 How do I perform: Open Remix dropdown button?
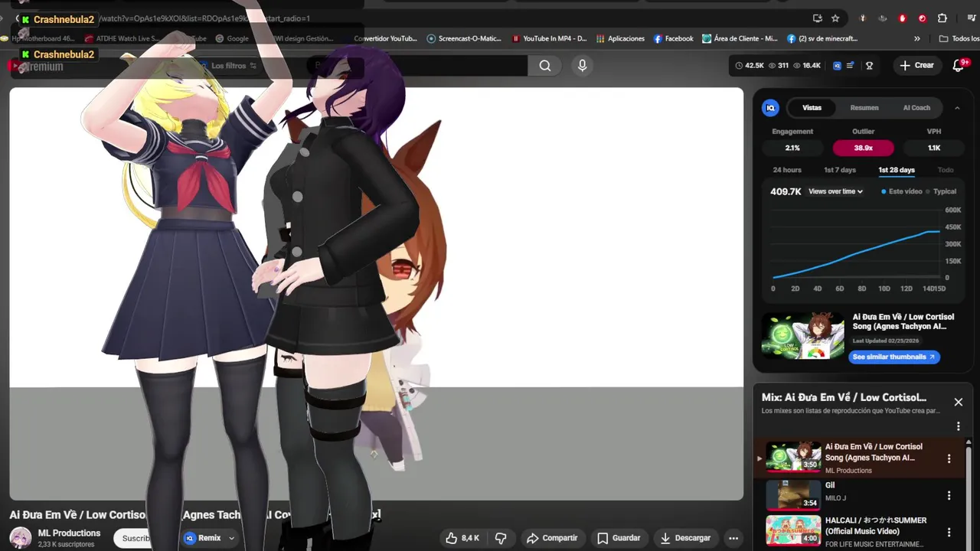(x=209, y=538)
